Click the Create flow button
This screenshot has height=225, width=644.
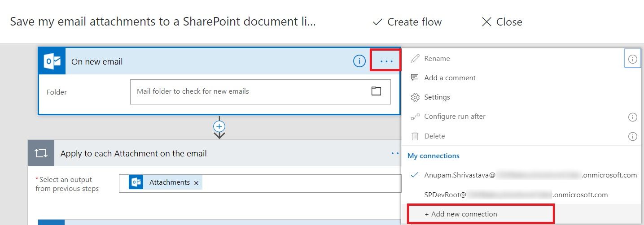[x=407, y=22]
